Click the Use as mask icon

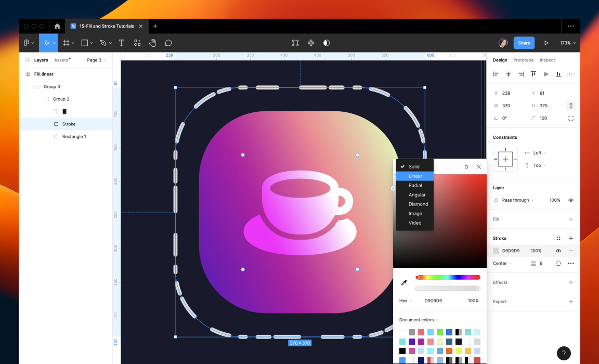pyautogui.click(x=327, y=43)
